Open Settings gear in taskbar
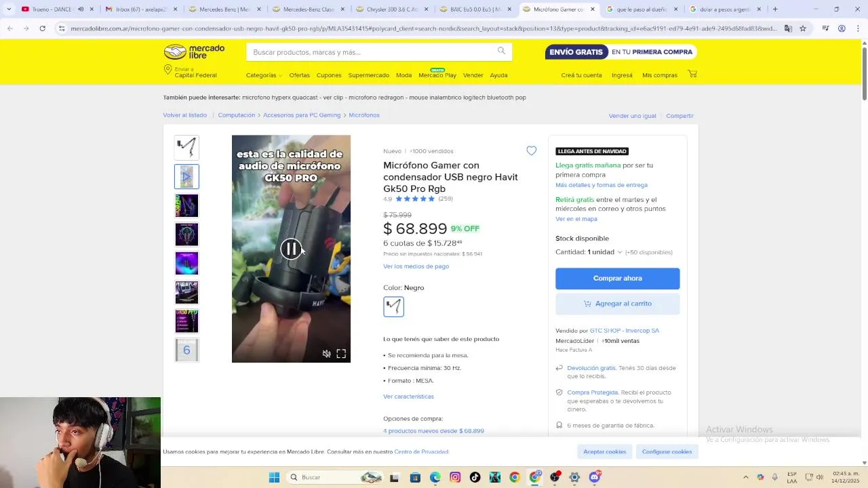Screen dimensions: 868x488 pyautogui.click(x=574, y=477)
